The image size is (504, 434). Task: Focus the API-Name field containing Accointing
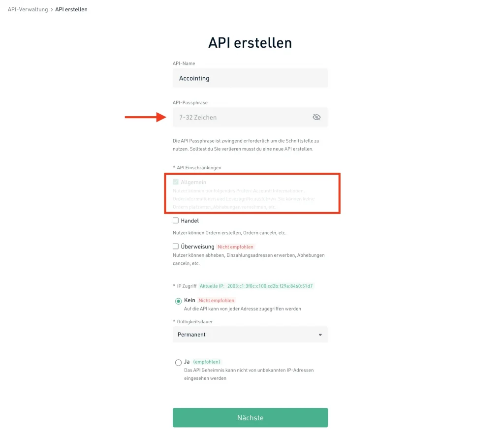pyautogui.click(x=250, y=78)
